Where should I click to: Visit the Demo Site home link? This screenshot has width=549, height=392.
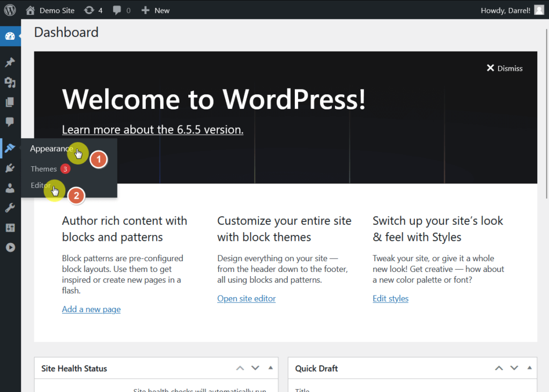50,11
